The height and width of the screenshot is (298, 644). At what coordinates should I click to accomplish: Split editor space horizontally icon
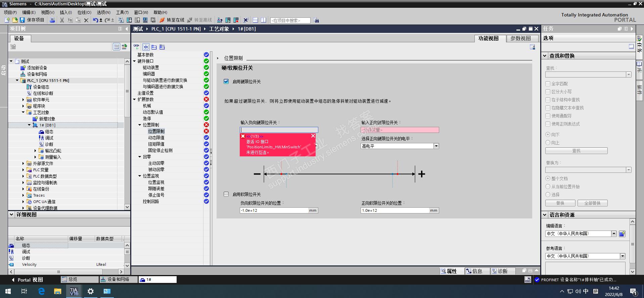click(256, 20)
